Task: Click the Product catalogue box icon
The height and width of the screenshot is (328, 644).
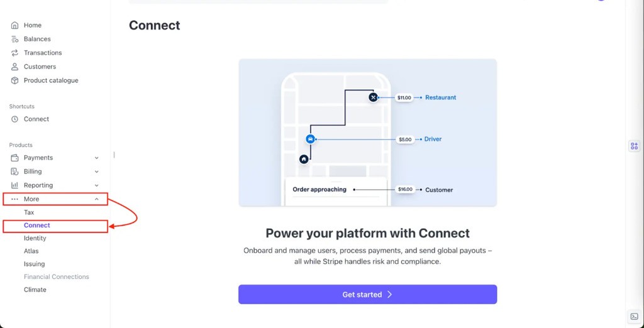Action: point(15,80)
